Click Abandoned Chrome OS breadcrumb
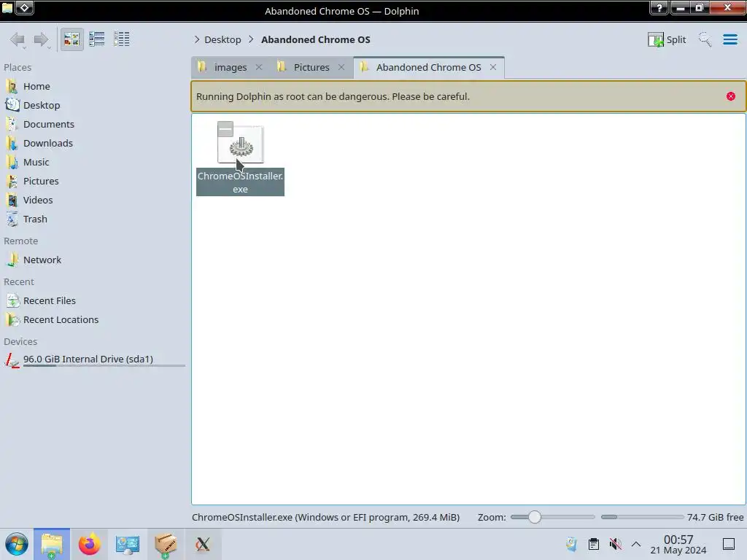This screenshot has height=560, width=747. (315, 39)
